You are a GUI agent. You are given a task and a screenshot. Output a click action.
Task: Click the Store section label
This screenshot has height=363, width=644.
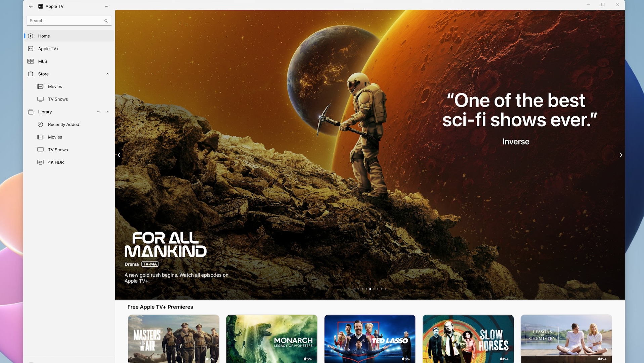[43, 74]
